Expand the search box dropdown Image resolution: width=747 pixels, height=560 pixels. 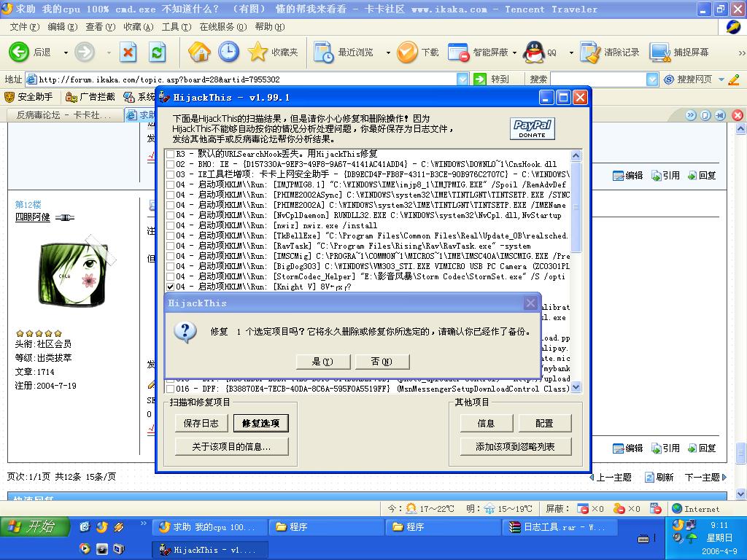pos(652,79)
